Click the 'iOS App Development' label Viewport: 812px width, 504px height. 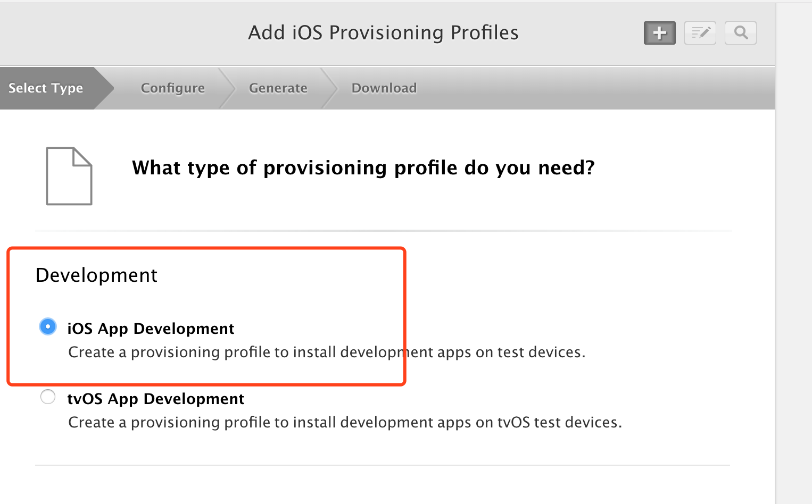(151, 329)
